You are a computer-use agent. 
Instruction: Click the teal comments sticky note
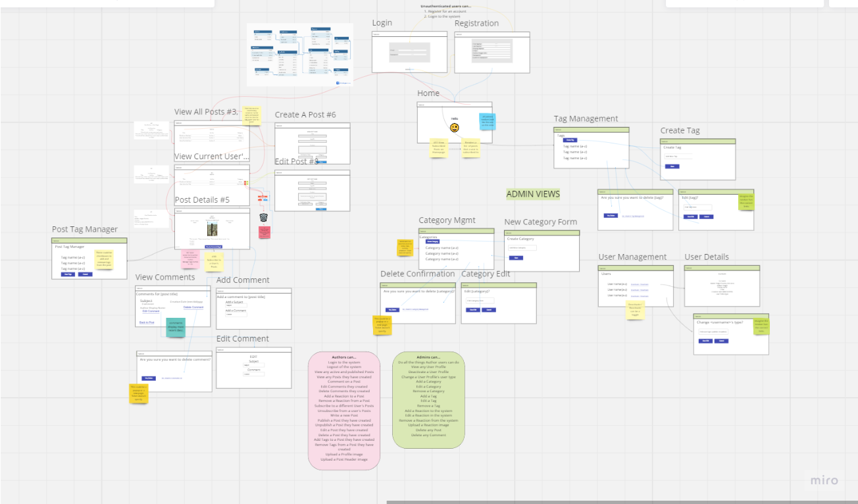(x=175, y=326)
